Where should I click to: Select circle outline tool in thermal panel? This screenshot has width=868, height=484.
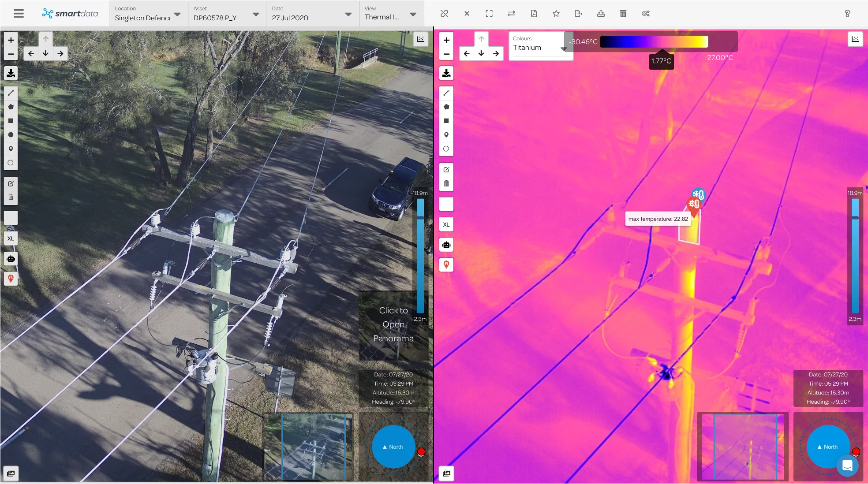[x=446, y=149]
